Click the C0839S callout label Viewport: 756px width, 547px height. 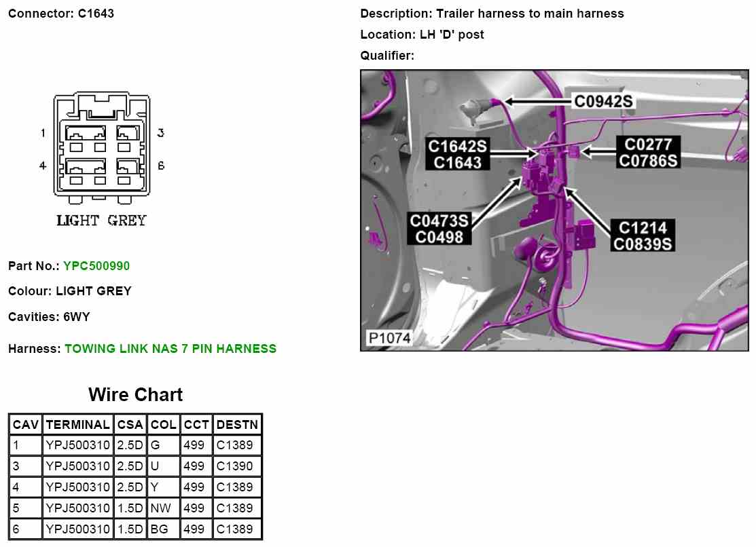[642, 243]
